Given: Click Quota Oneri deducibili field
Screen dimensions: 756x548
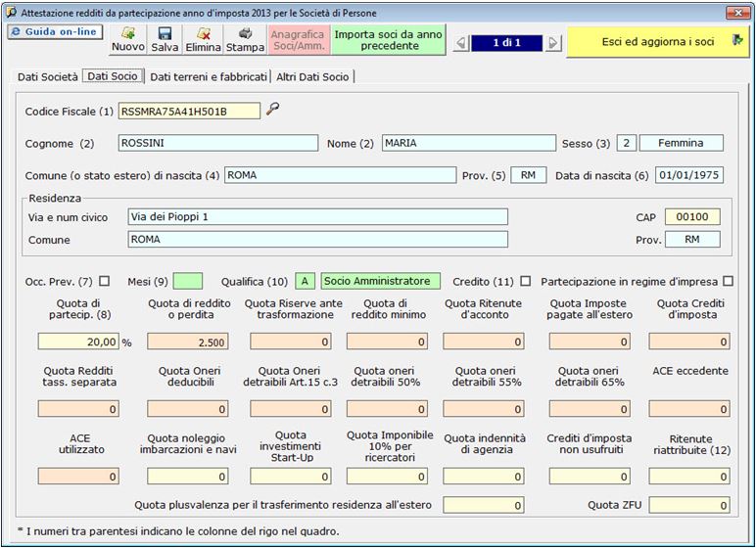Looking at the screenshot, I should coord(188,409).
